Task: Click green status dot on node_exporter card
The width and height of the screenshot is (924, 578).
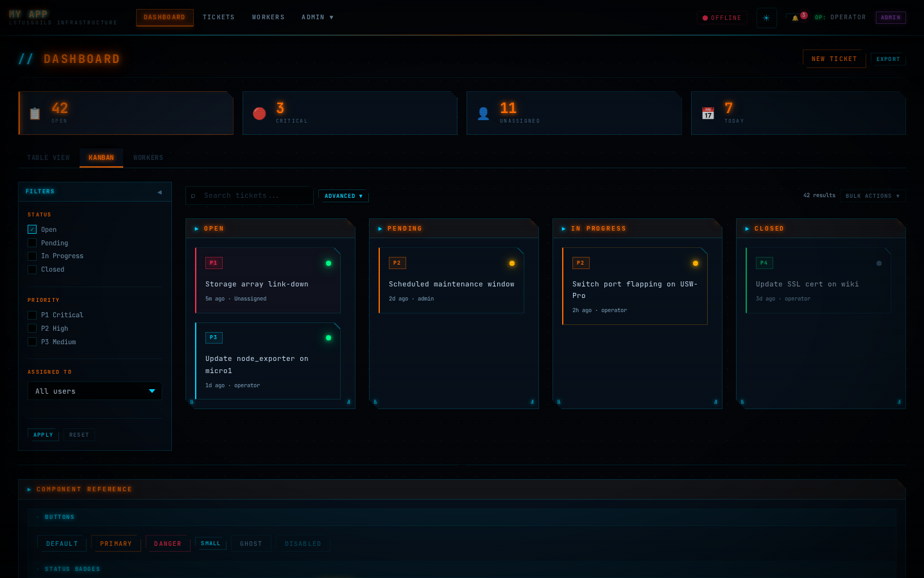Action: coord(329,338)
